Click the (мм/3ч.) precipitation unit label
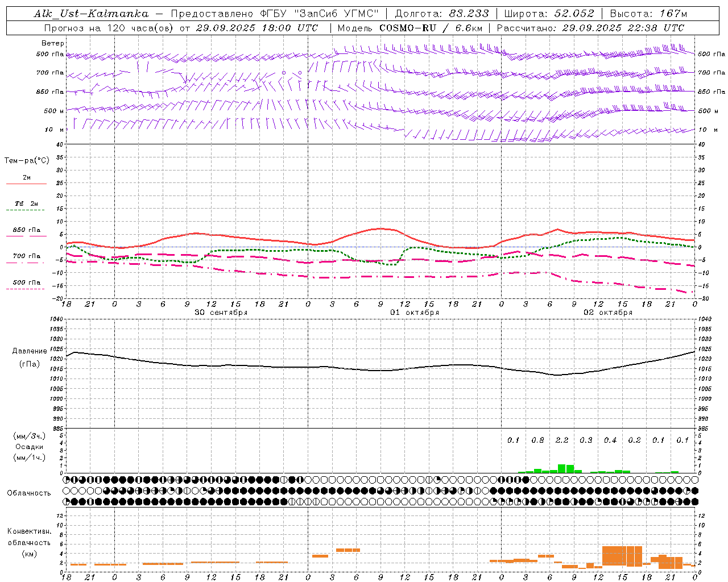Viewport: 728px width, 582px height. 30,436
